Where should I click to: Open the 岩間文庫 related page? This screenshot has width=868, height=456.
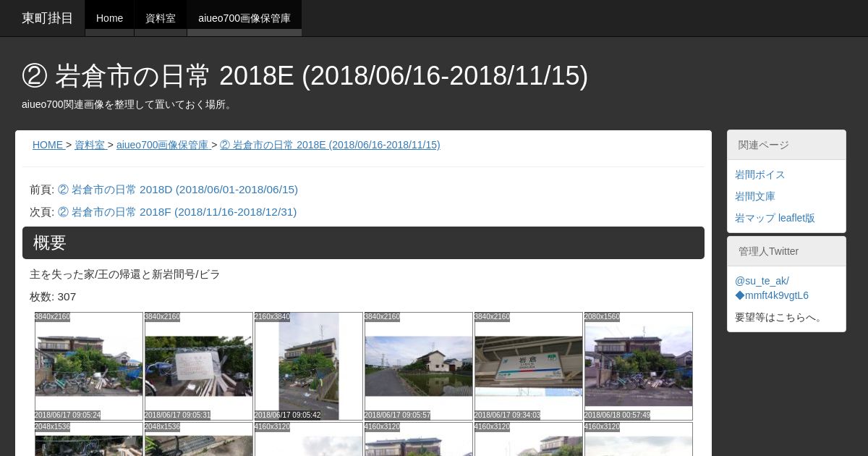(755, 196)
